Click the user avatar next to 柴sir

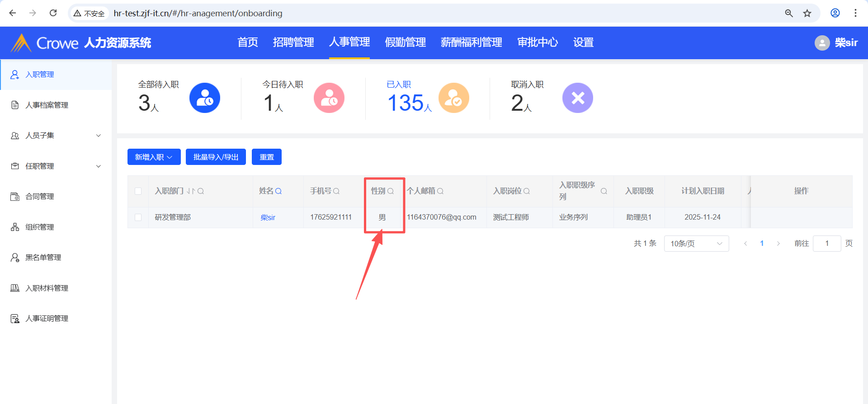[822, 43]
